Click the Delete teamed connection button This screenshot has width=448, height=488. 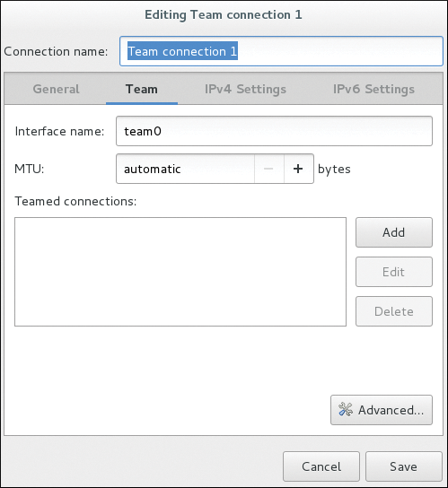394,311
